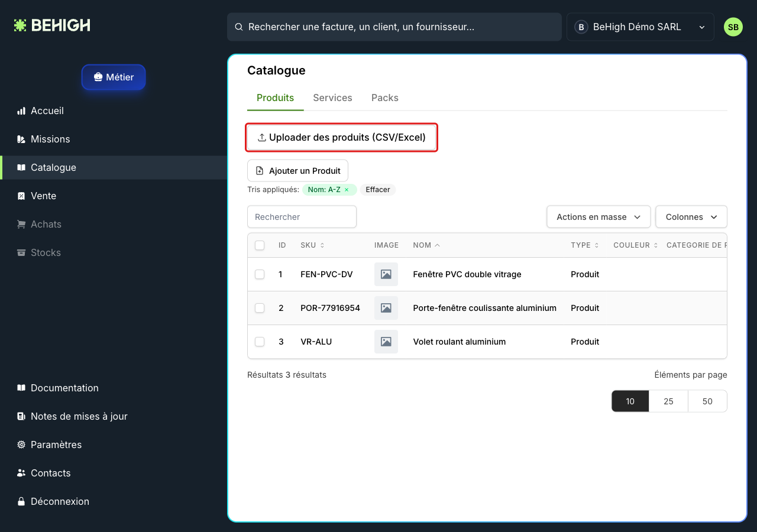Click the Achats cart icon
This screenshot has height=532, width=757.
[x=21, y=225]
